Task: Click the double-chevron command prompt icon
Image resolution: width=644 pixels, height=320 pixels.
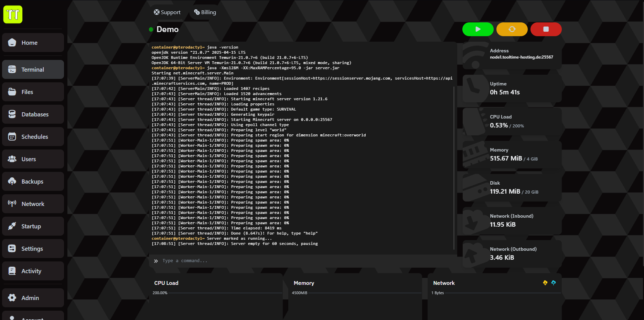Action: [156, 261]
